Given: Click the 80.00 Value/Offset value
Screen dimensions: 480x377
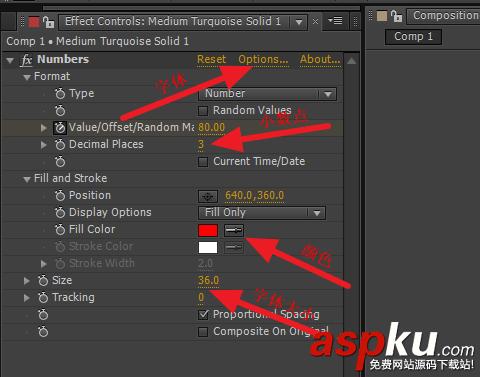Looking at the screenshot, I should tap(212, 127).
